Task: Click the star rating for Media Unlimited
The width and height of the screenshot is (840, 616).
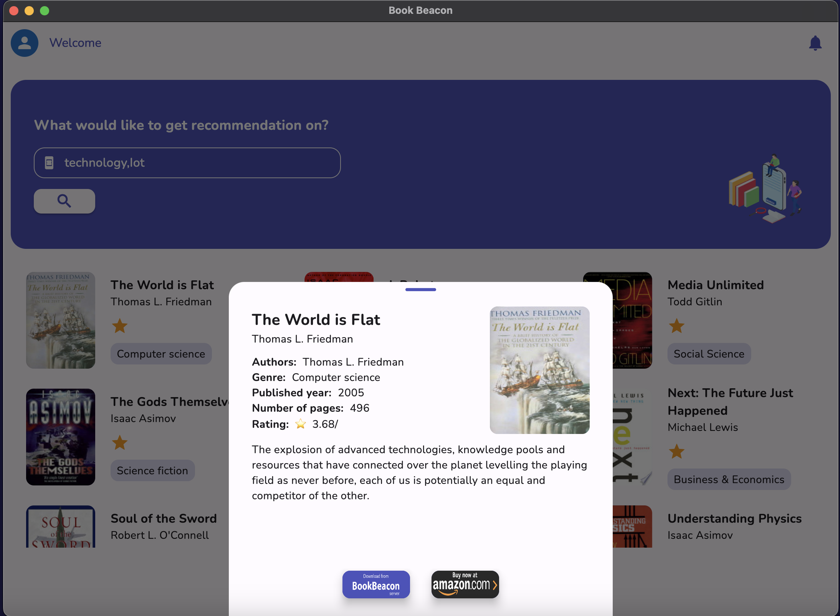Action: click(677, 326)
